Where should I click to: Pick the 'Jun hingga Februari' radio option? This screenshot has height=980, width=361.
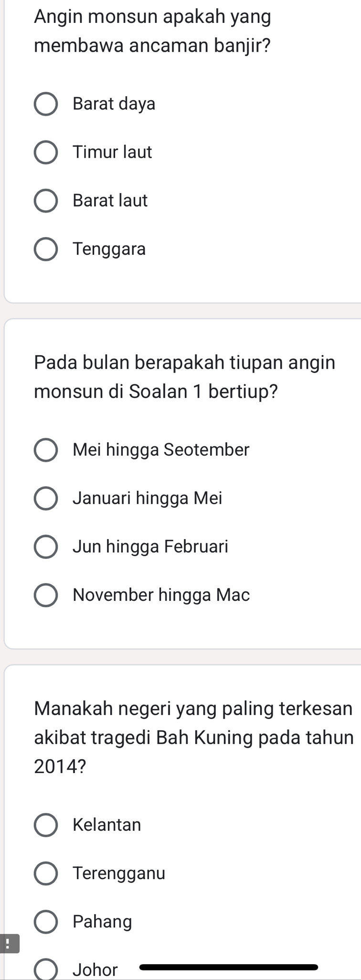pyautogui.click(x=46, y=547)
